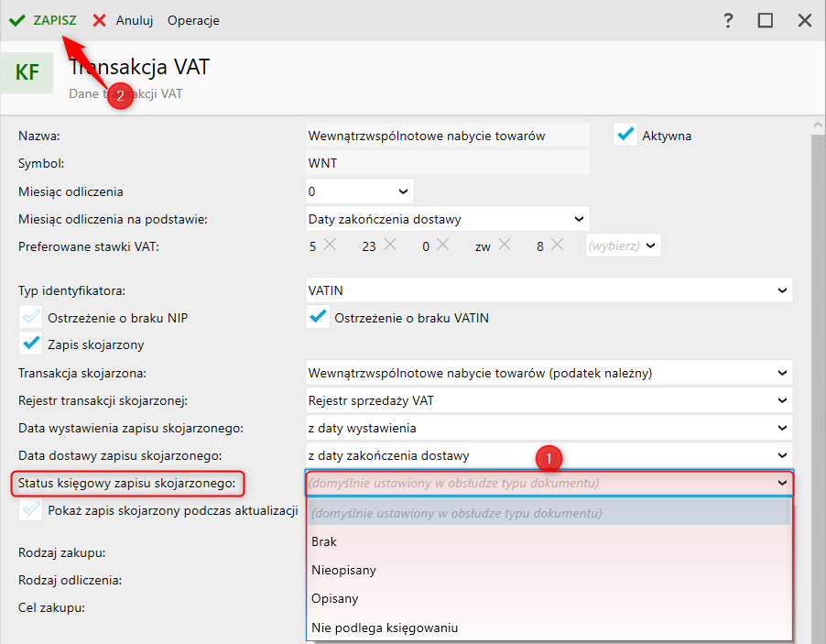Remove preferred VAT rate 8
Image resolution: width=826 pixels, height=644 pixels.
coord(557,244)
